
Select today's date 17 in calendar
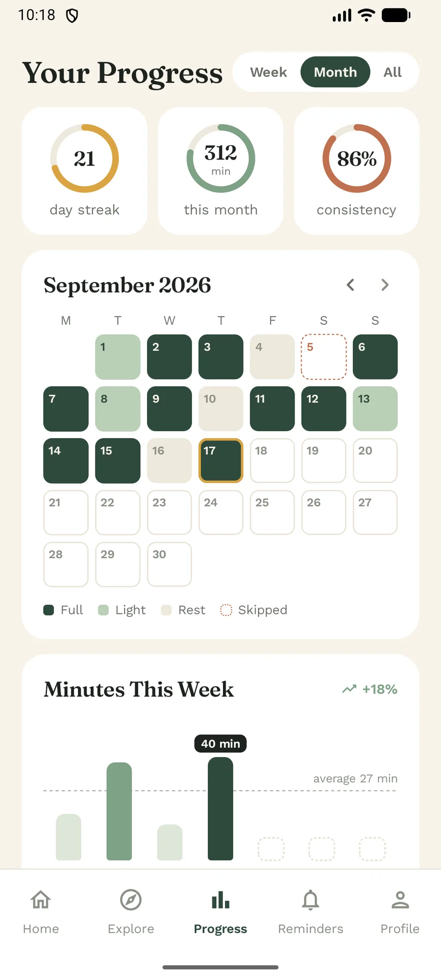[x=221, y=461]
